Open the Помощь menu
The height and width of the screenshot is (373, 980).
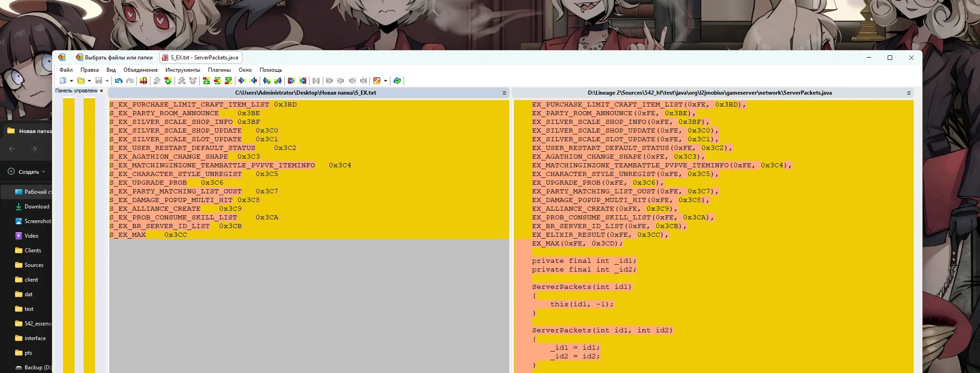click(x=271, y=70)
